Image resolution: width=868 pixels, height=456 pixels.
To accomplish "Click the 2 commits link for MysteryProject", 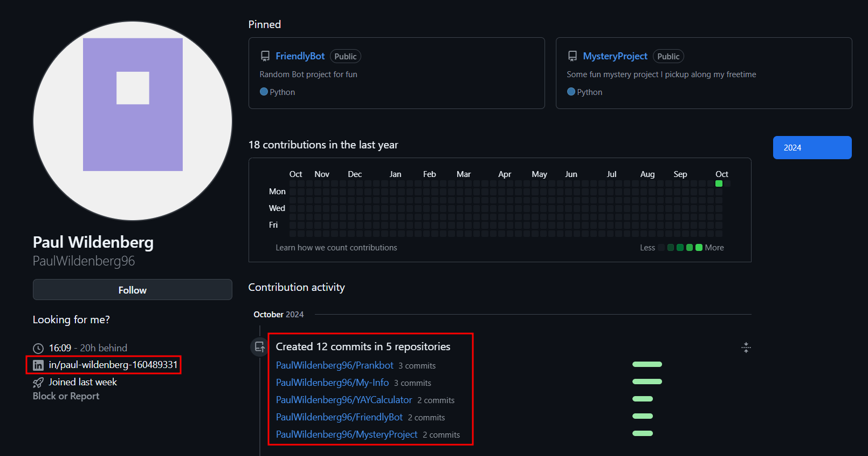I will (x=442, y=435).
